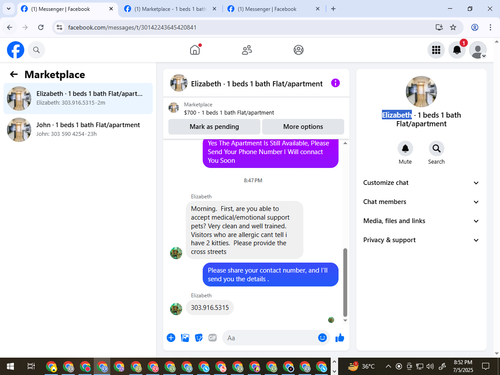The width and height of the screenshot is (500, 375).
Task: Click the install app icon in address bar
Action: (439, 27)
